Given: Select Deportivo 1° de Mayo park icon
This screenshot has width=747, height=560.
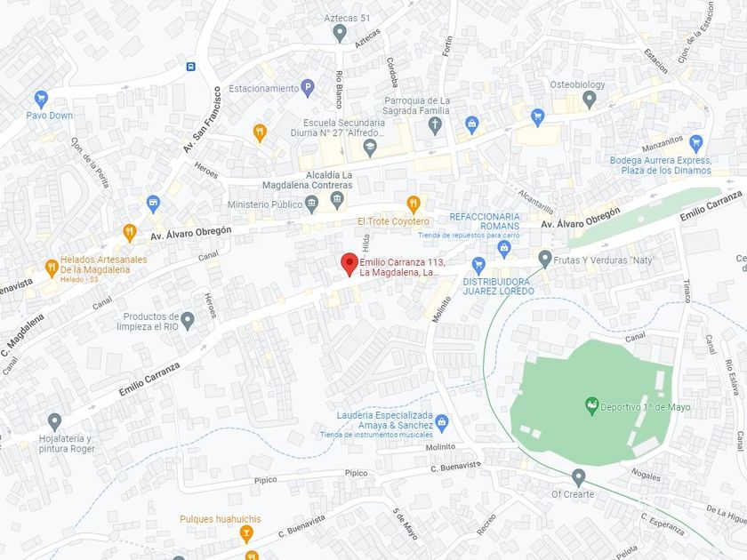Looking at the screenshot, I should (591, 406).
